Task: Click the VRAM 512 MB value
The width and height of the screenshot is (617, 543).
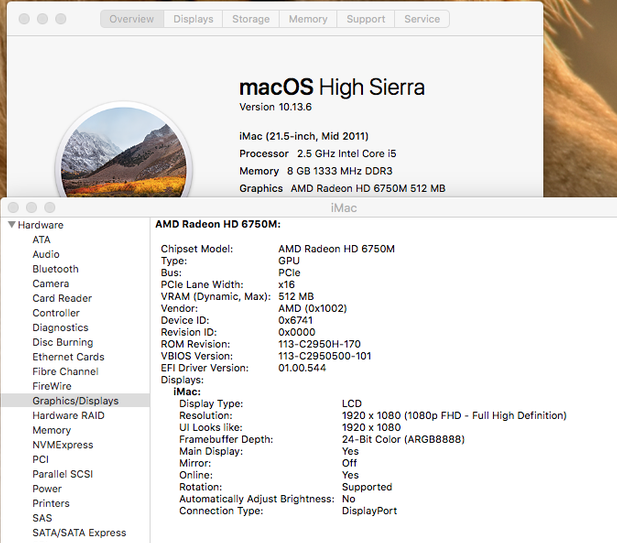Action: (x=296, y=296)
